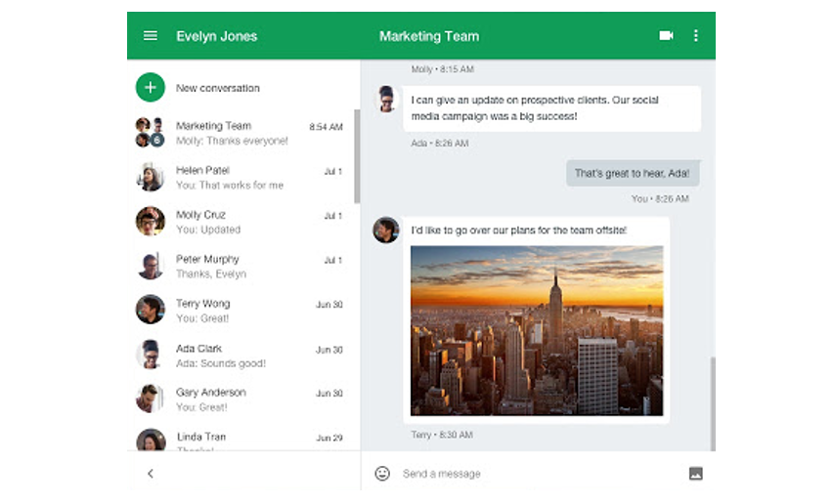
Task: Click the "You: That works for me" preview
Action: 230,186
